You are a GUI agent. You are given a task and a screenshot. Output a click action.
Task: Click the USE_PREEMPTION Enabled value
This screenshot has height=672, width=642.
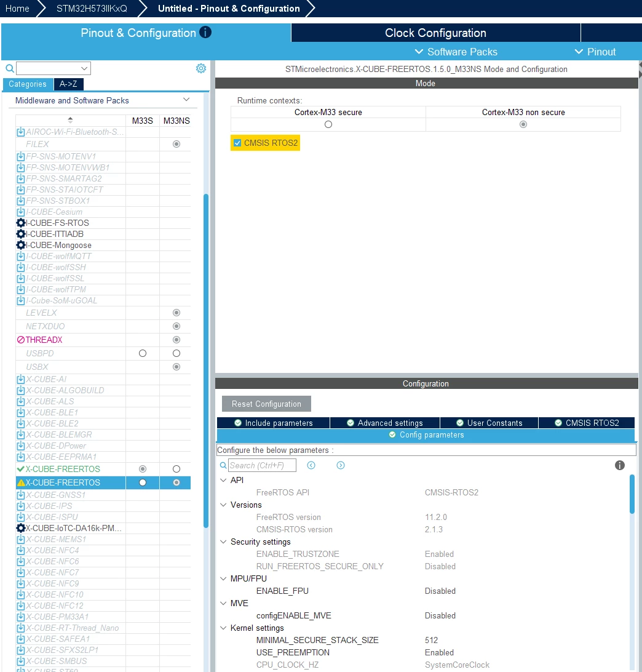tap(439, 653)
